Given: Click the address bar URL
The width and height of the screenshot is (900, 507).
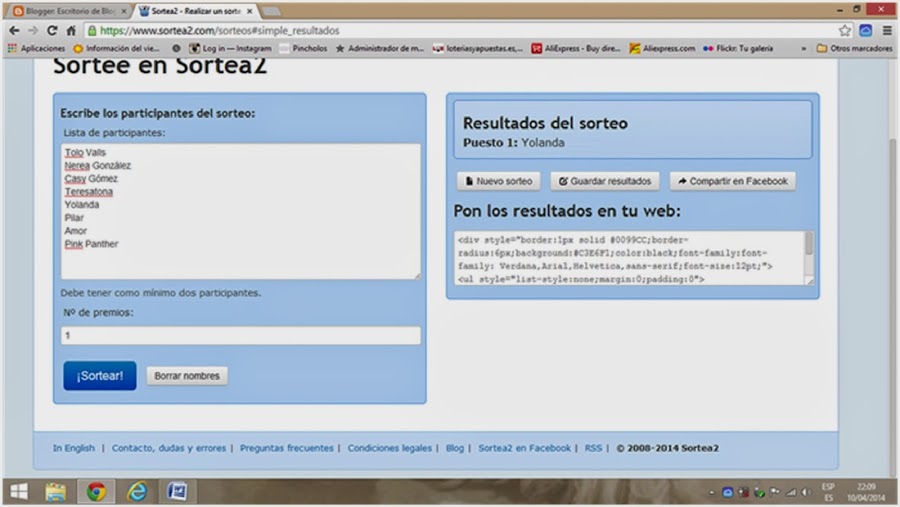Looking at the screenshot, I should click(219, 30).
